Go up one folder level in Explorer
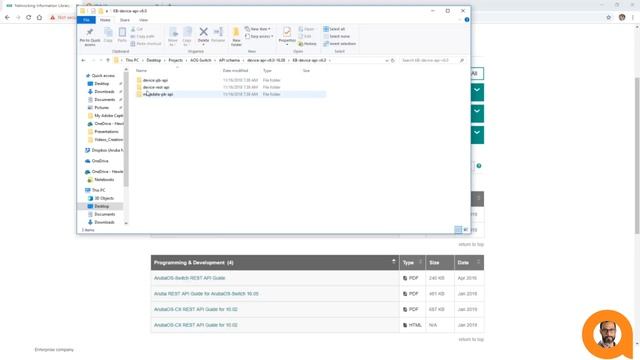Viewport: 640px width, 360px height. pos(108,60)
